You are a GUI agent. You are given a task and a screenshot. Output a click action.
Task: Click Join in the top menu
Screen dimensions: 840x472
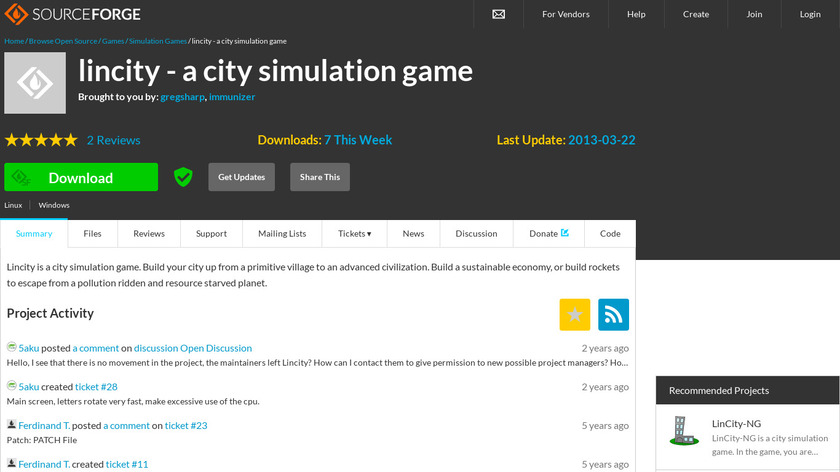[x=754, y=14]
